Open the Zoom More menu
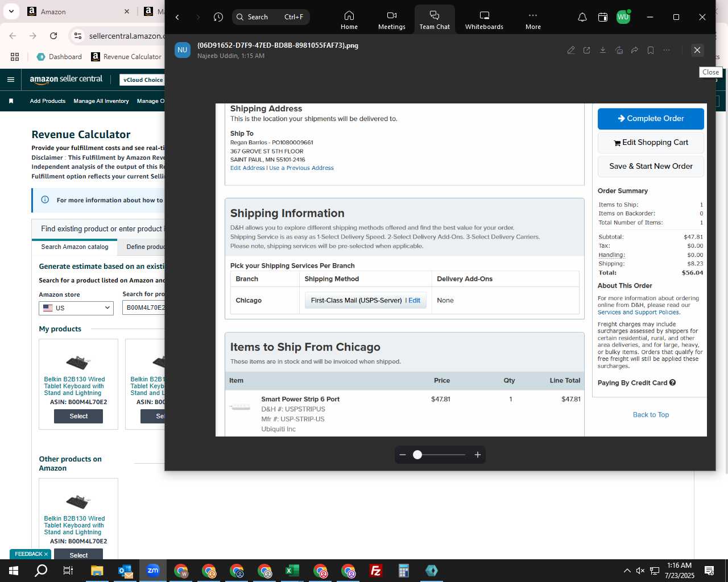The height and width of the screenshot is (582, 728). (x=533, y=20)
